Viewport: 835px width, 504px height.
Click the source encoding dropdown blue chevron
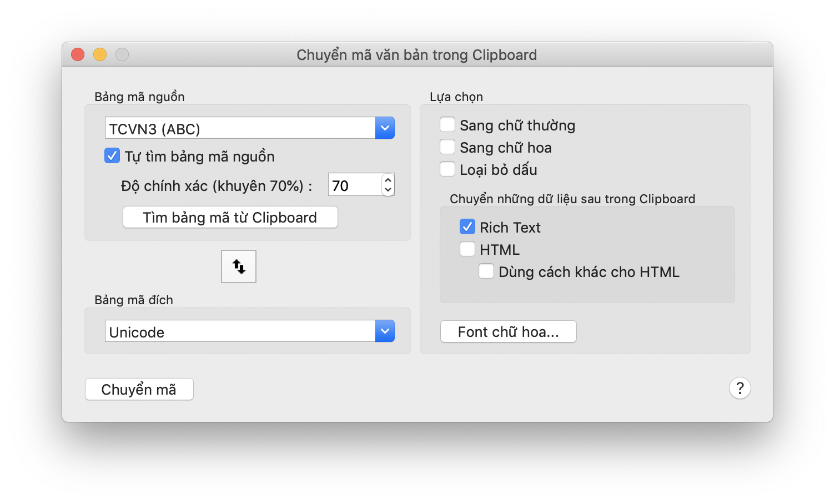(x=384, y=127)
